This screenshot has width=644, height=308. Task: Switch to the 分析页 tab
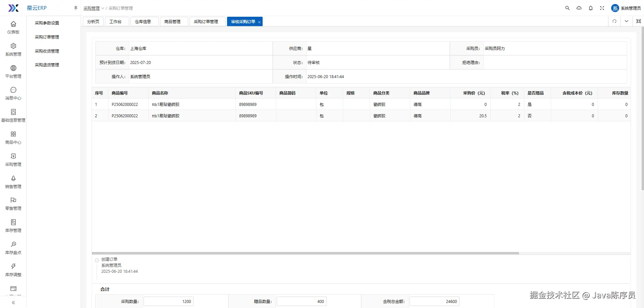(93, 21)
